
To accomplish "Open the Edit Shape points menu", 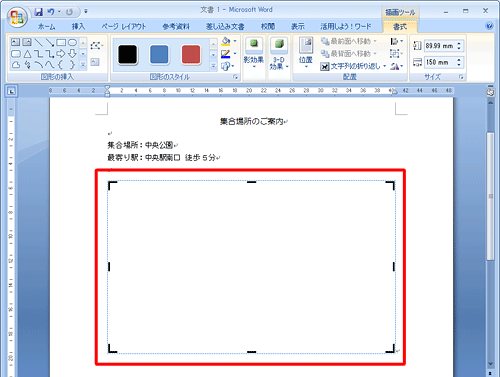I will (97, 45).
